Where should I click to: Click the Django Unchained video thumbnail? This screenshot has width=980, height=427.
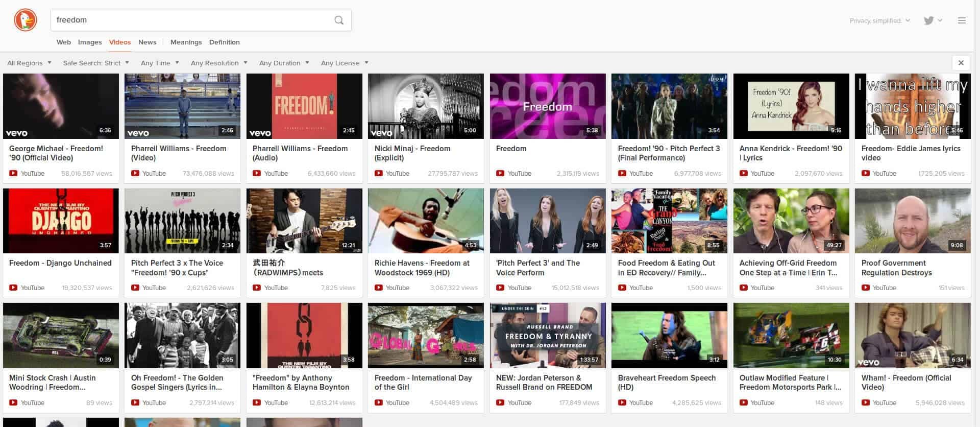click(61, 221)
